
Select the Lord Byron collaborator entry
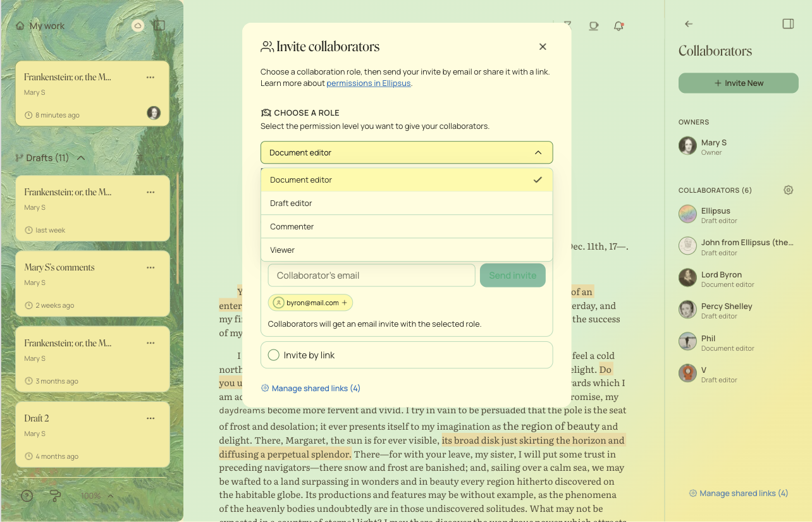pyautogui.click(x=737, y=278)
